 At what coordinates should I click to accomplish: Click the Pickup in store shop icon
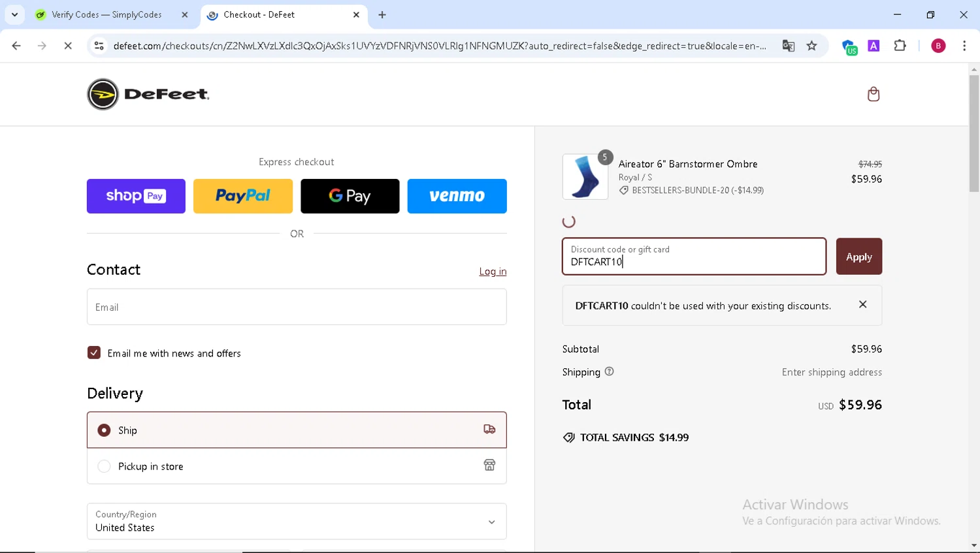click(489, 466)
